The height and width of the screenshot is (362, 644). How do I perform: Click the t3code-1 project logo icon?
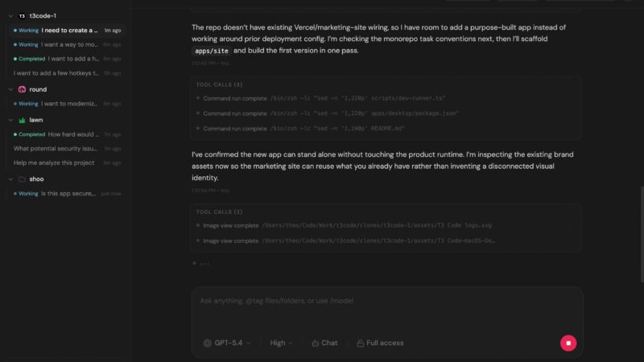point(22,15)
